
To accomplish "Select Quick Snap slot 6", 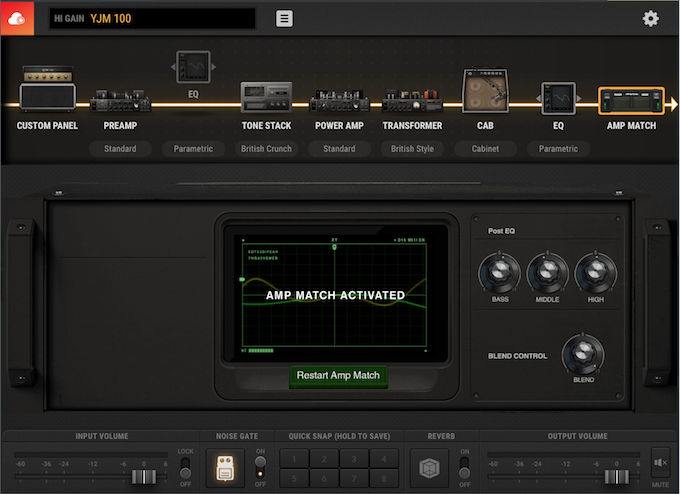I will [324, 478].
